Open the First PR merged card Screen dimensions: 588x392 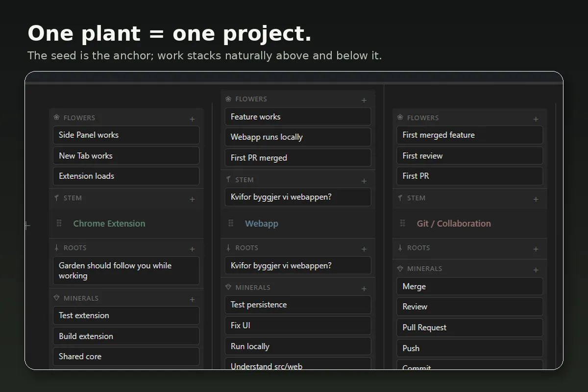298,158
